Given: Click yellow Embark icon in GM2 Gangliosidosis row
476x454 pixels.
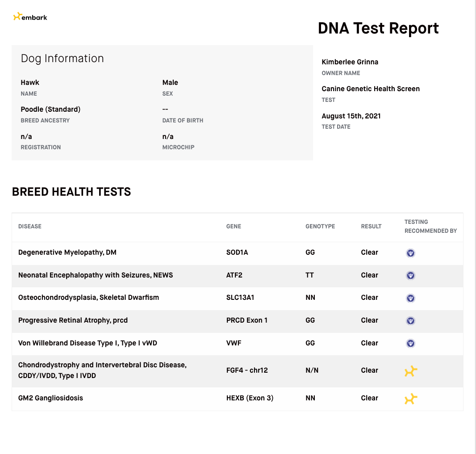Looking at the screenshot, I should tap(411, 399).
